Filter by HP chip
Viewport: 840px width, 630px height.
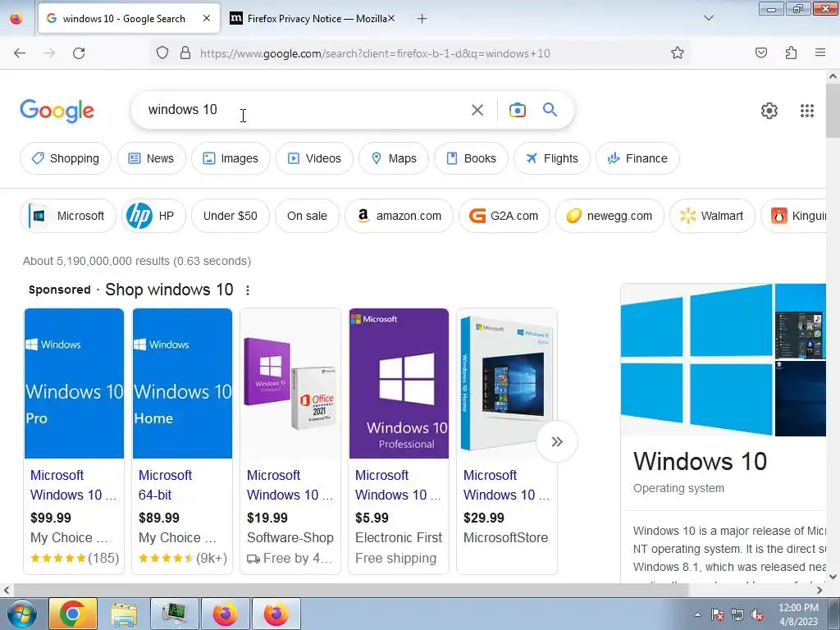pos(153,216)
